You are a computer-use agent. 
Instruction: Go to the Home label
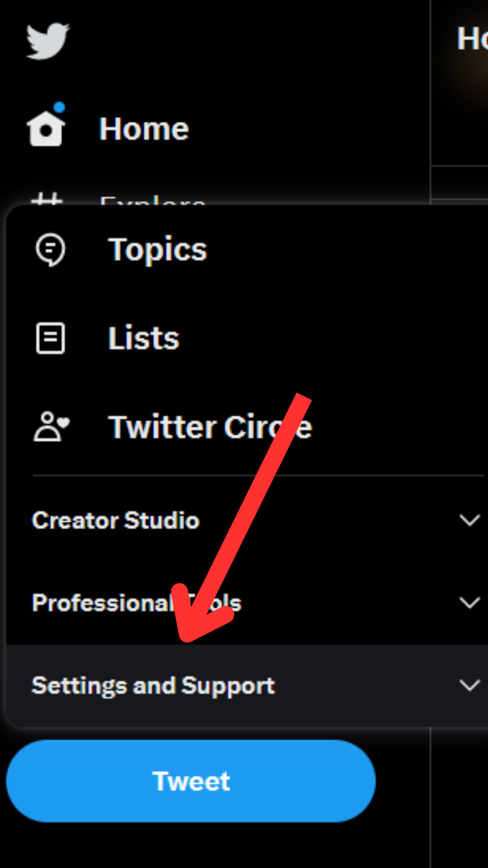click(144, 129)
